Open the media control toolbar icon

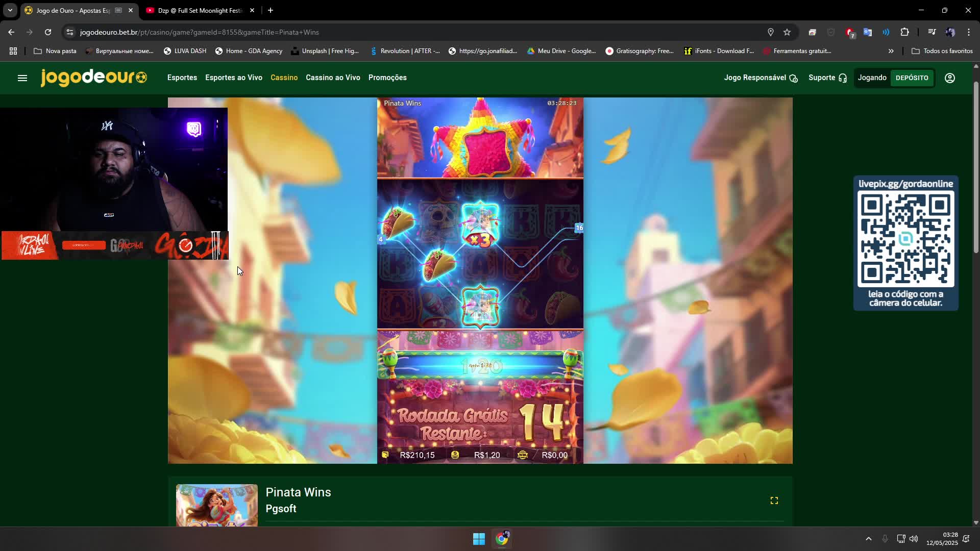tap(932, 32)
